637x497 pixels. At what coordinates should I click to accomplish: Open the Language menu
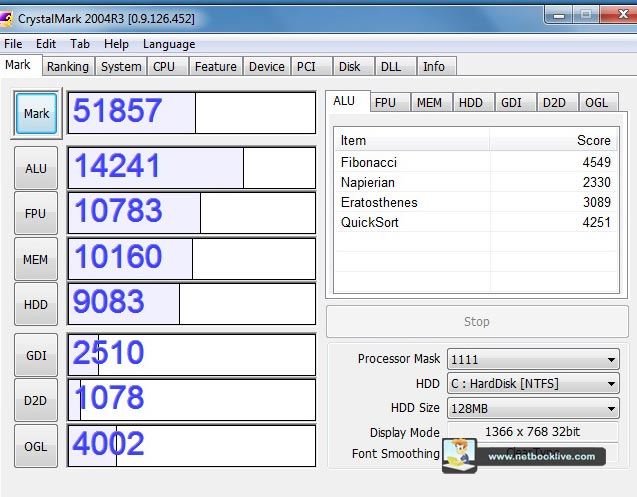pos(169,44)
